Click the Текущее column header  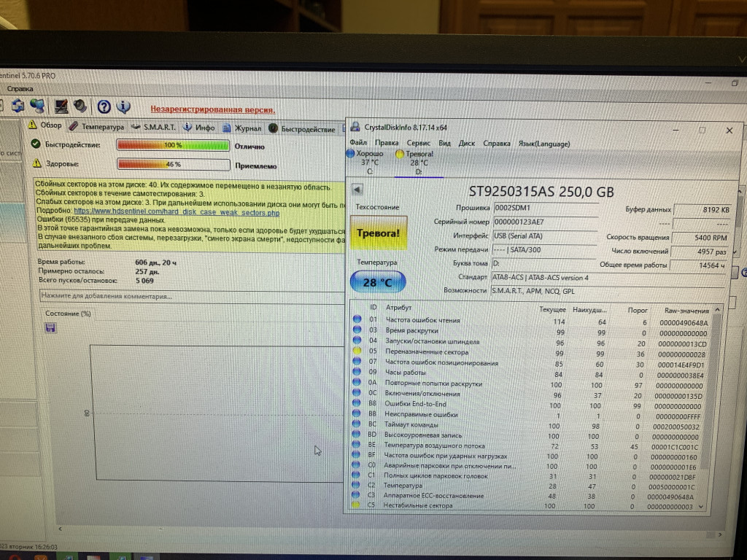tap(552, 309)
